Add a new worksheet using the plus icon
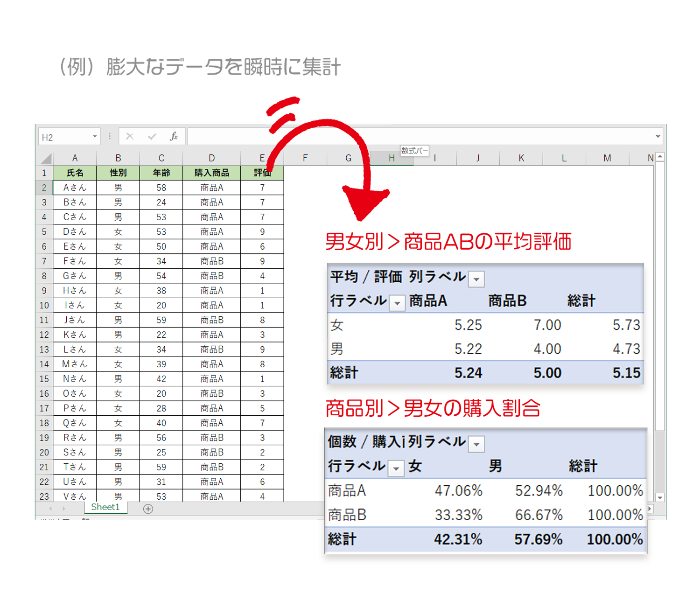Image resolution: width=700 pixels, height=608 pixels. [x=148, y=509]
